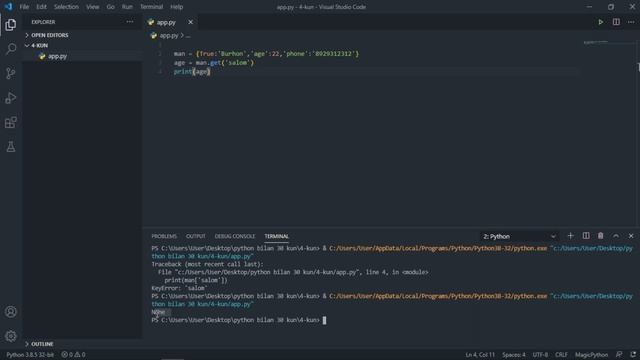Expand the Outline section
The height and width of the screenshot is (360, 640).
(42, 344)
